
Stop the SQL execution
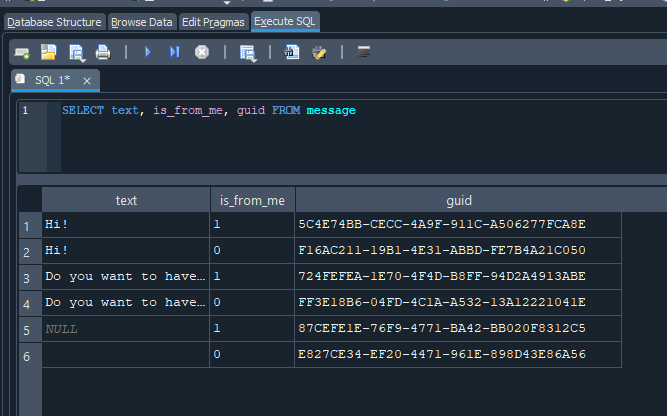[x=202, y=52]
